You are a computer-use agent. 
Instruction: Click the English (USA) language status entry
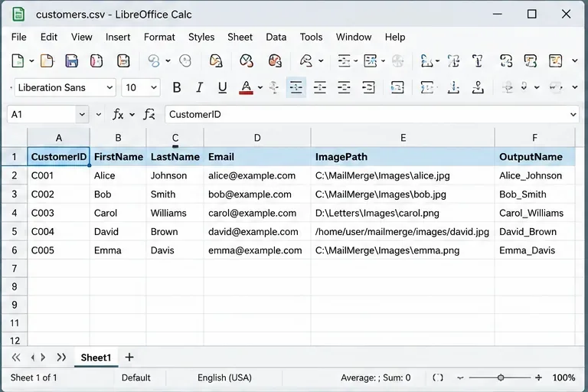click(x=224, y=377)
